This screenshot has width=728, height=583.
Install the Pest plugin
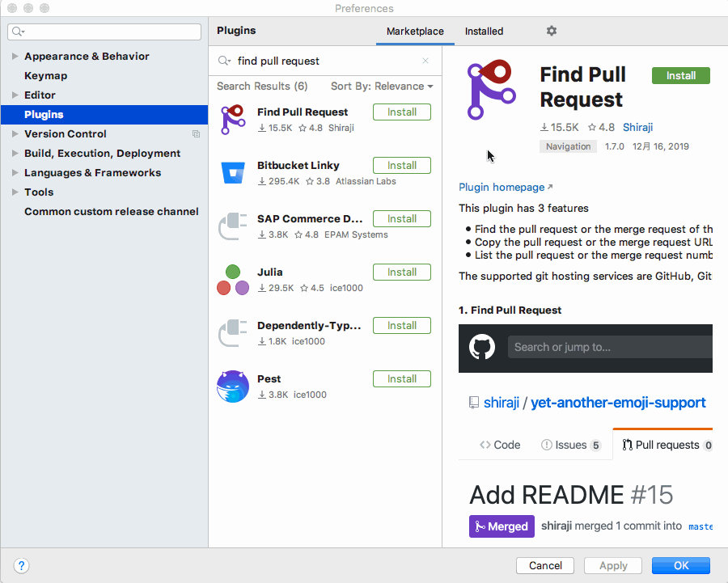pyautogui.click(x=401, y=378)
